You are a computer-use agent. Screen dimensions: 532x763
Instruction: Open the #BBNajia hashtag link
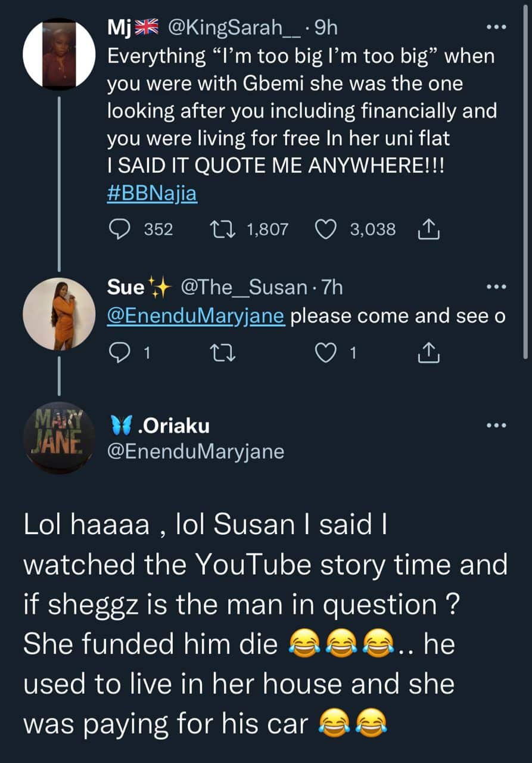click(152, 194)
